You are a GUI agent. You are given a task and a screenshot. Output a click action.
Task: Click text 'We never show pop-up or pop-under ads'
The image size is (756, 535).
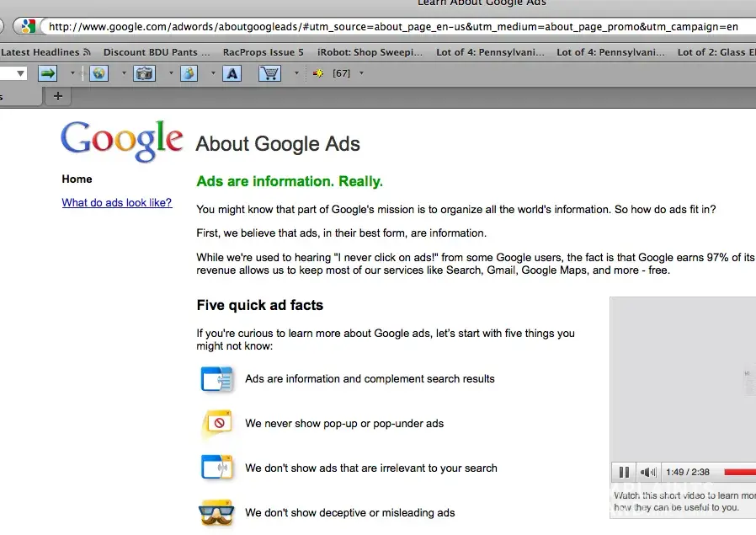click(344, 424)
